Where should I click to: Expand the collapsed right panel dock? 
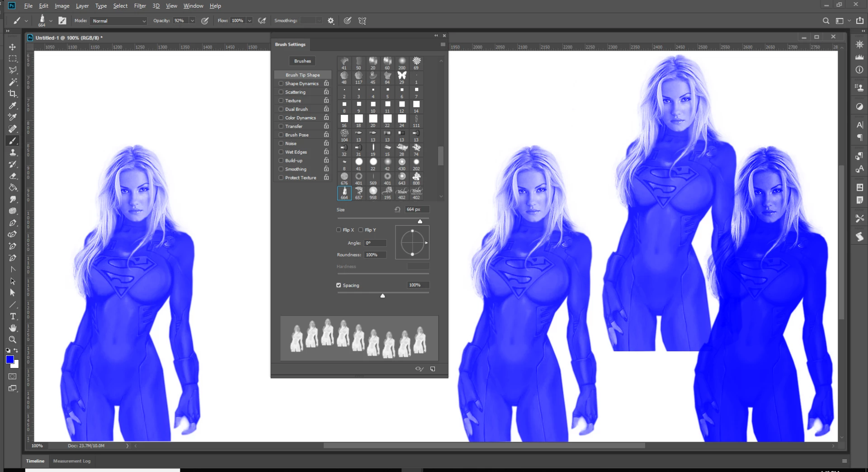coord(863,31)
